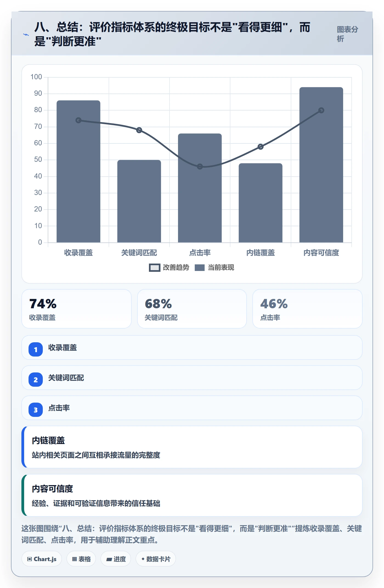This screenshot has height=588, width=384.
Task: Click the grid icon in the 表格 tag
Action: 74,559
